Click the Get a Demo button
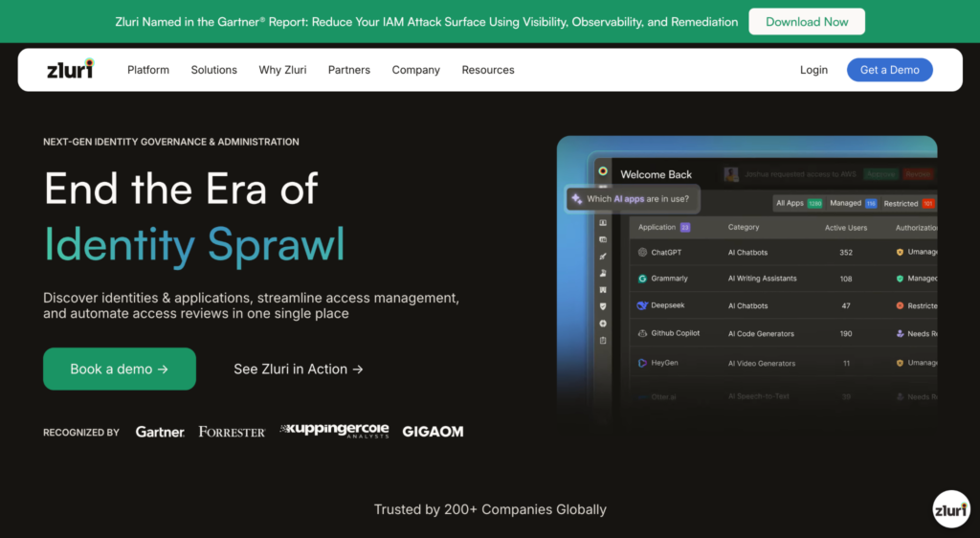Screen dimensions: 980x538 889,70
